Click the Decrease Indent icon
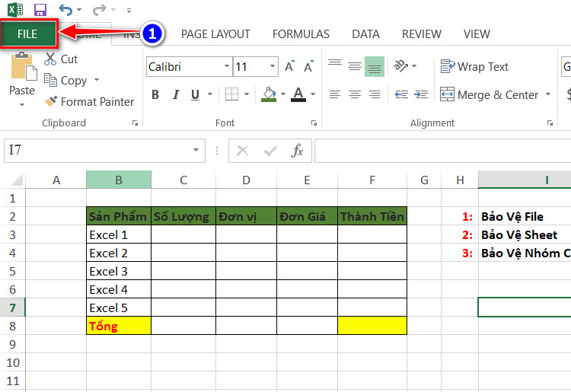The height and width of the screenshot is (392, 571). [401, 94]
